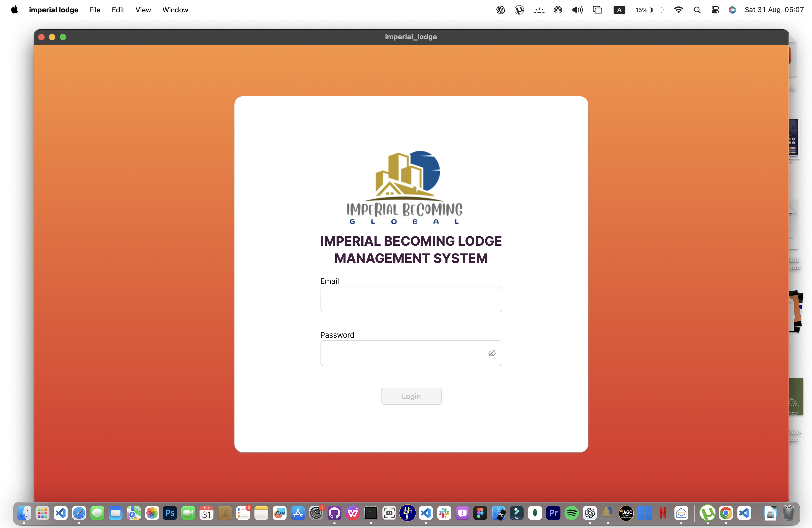The height and width of the screenshot is (528, 812).
Task: Open Spotlight search in menu bar
Action: (697, 10)
